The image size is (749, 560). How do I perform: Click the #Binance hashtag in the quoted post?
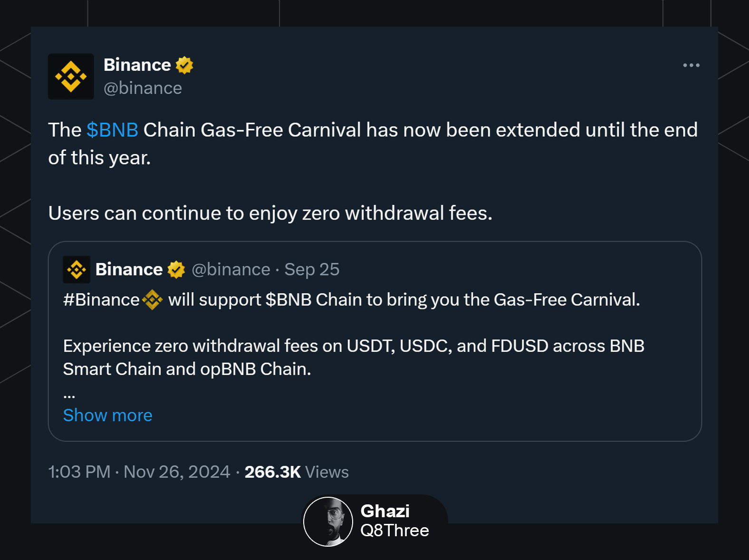[101, 300]
